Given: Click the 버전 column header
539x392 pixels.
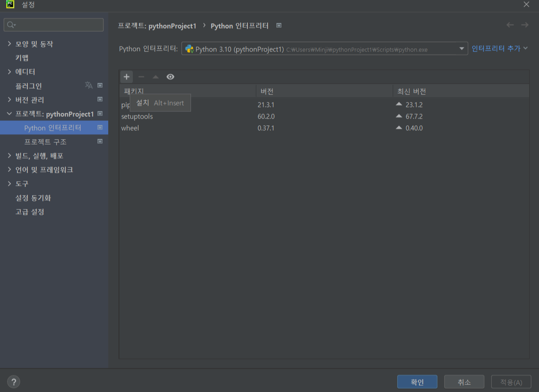Looking at the screenshot, I should [x=324, y=91].
